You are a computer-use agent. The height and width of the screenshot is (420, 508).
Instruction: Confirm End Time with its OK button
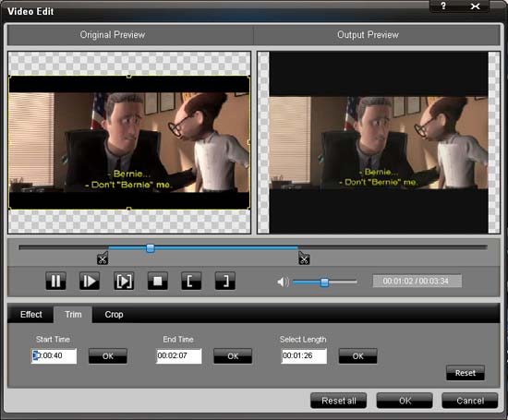click(x=233, y=356)
